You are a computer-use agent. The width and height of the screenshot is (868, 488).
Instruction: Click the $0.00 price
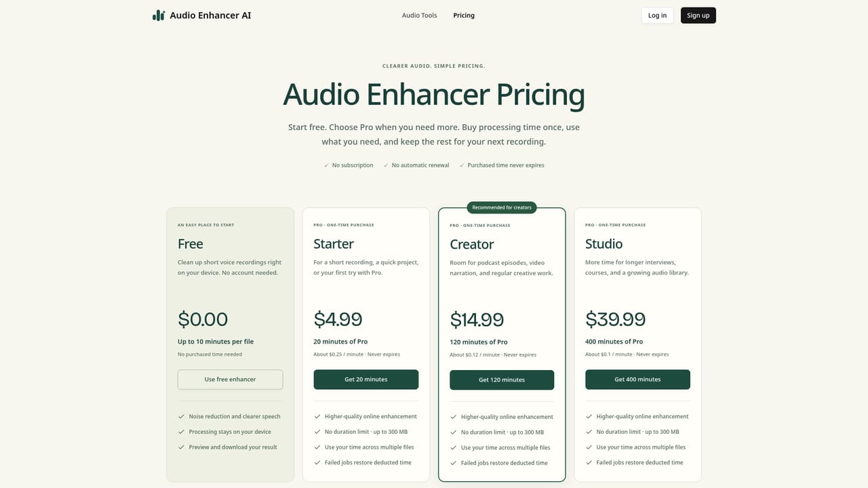[203, 319]
